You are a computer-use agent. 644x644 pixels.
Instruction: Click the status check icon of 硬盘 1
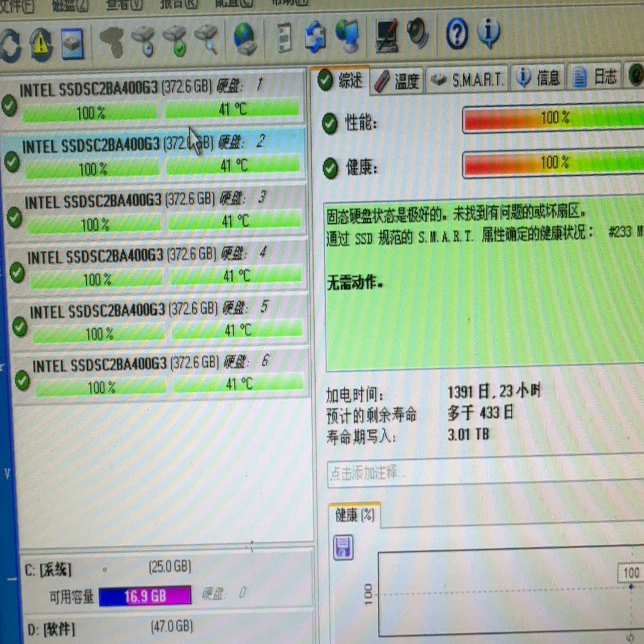pyautogui.click(x=9, y=106)
